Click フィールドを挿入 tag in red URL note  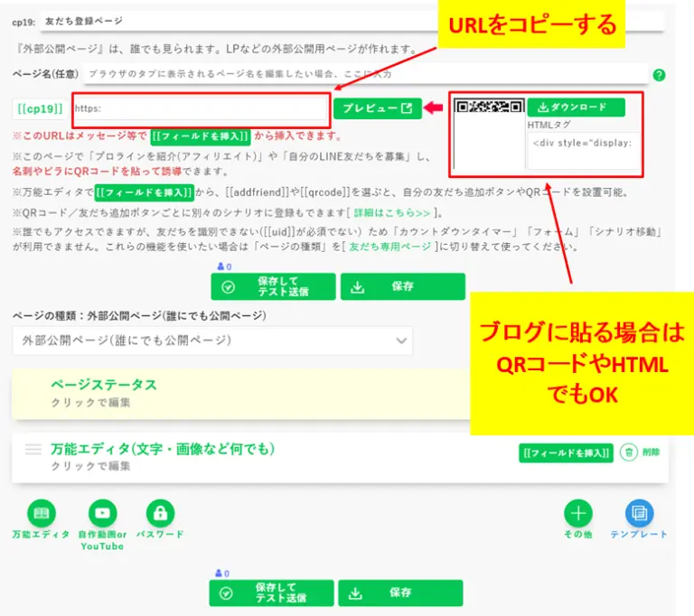point(201,136)
